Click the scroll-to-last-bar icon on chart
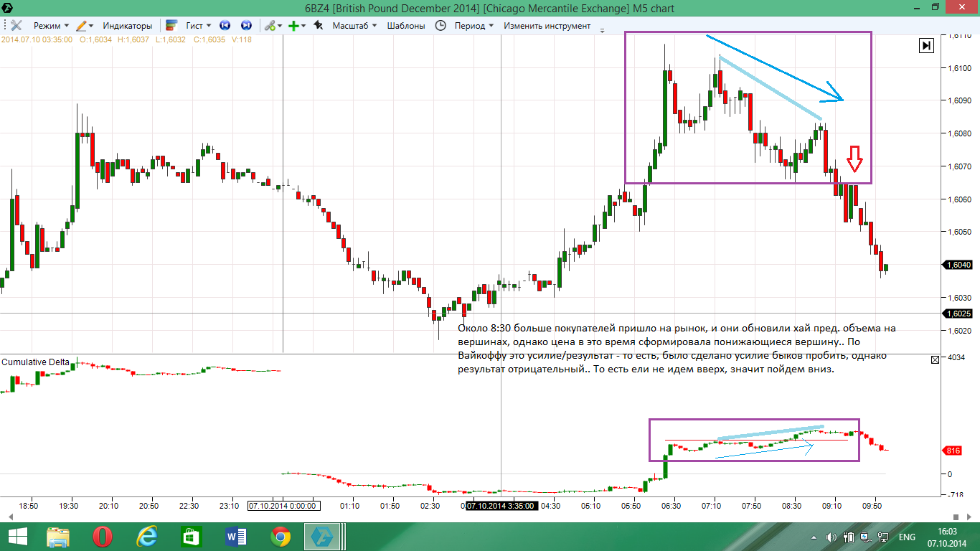This screenshot has width=980, height=551. [x=927, y=45]
